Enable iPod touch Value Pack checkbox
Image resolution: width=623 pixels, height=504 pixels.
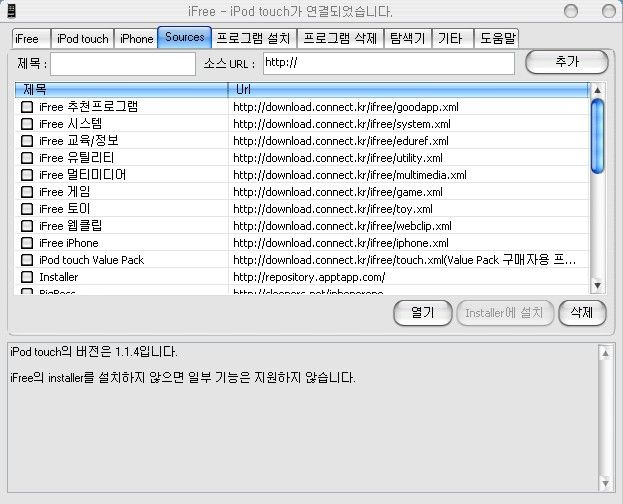(x=27, y=260)
